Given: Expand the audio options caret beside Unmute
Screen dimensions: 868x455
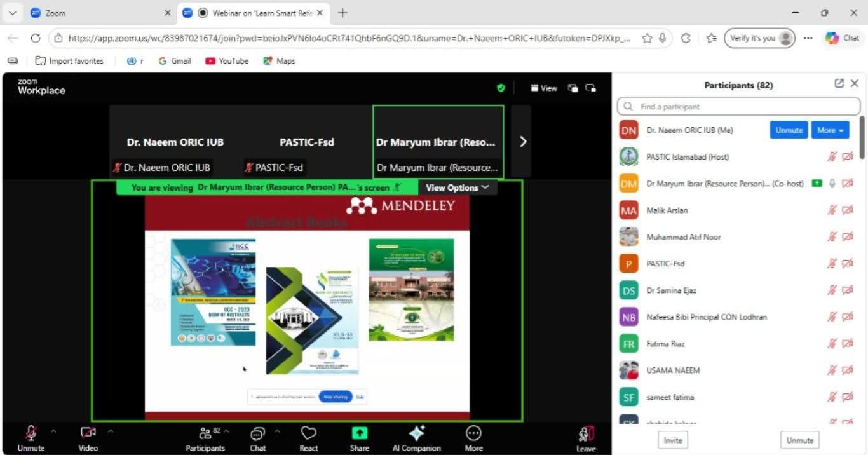Looking at the screenshot, I should coord(53,431).
